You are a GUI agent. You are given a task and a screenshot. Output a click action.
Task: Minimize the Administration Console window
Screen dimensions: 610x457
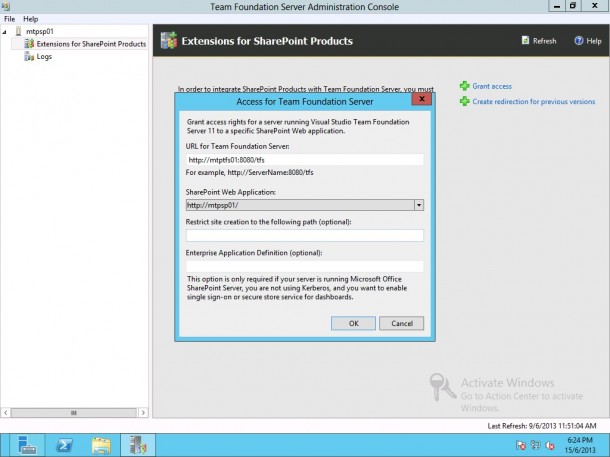(557, 6)
